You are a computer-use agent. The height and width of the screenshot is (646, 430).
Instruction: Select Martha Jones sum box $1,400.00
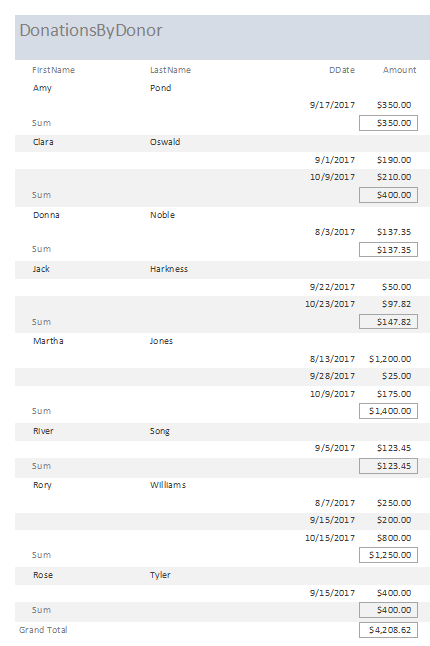(388, 411)
